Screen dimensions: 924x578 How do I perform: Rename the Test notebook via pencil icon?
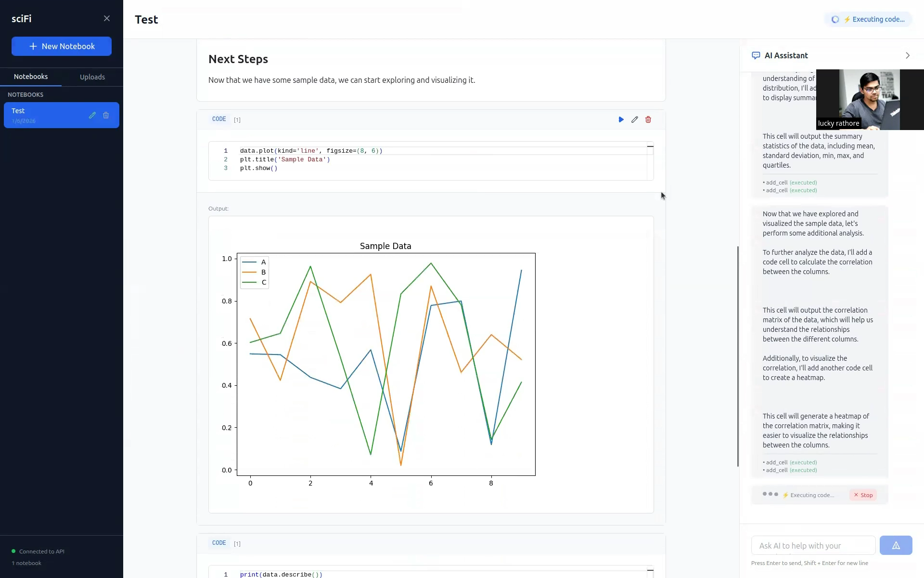click(92, 115)
